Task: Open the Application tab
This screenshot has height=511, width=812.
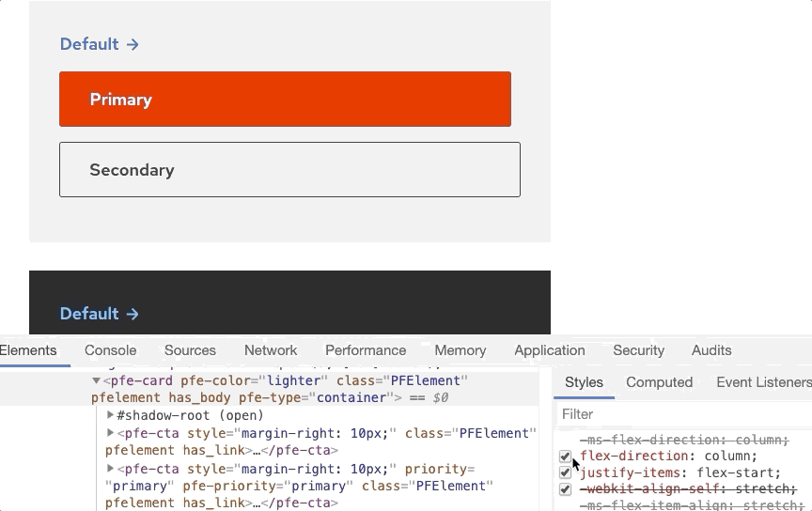Action: click(550, 350)
